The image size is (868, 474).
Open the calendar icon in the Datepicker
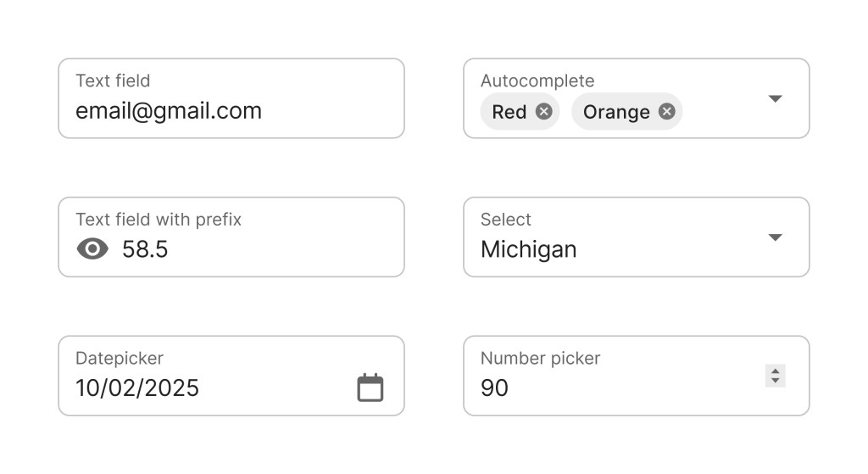pyautogui.click(x=370, y=388)
